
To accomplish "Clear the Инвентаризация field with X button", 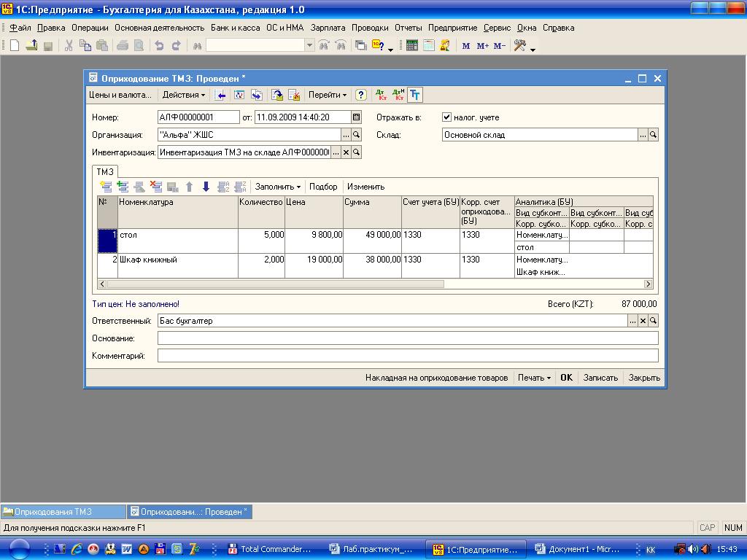I will point(347,152).
